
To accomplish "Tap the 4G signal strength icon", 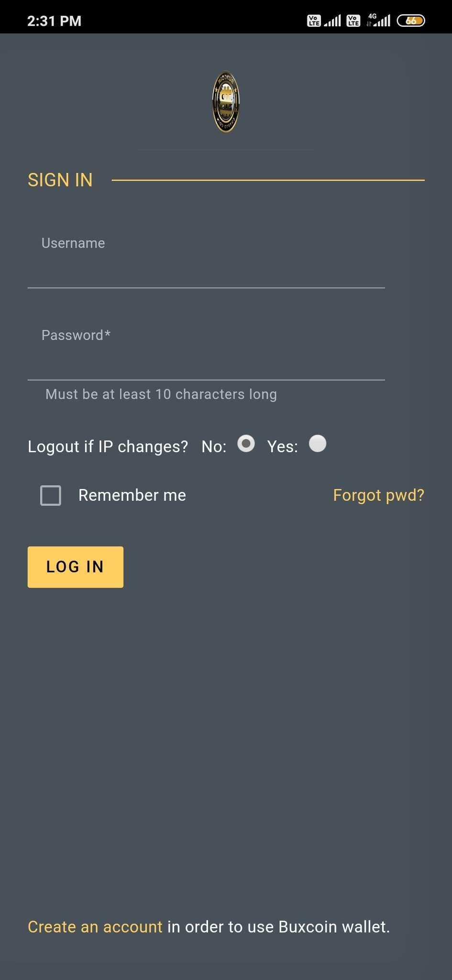I will pyautogui.click(x=378, y=20).
